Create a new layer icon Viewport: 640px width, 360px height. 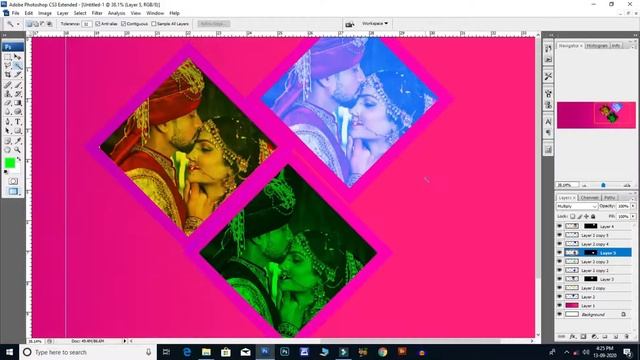[616, 337]
